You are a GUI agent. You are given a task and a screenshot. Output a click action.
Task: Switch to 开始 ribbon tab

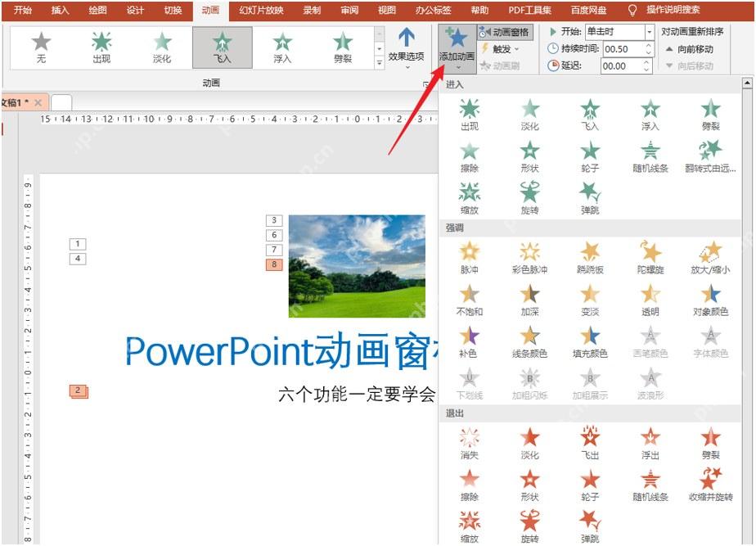click(22, 10)
